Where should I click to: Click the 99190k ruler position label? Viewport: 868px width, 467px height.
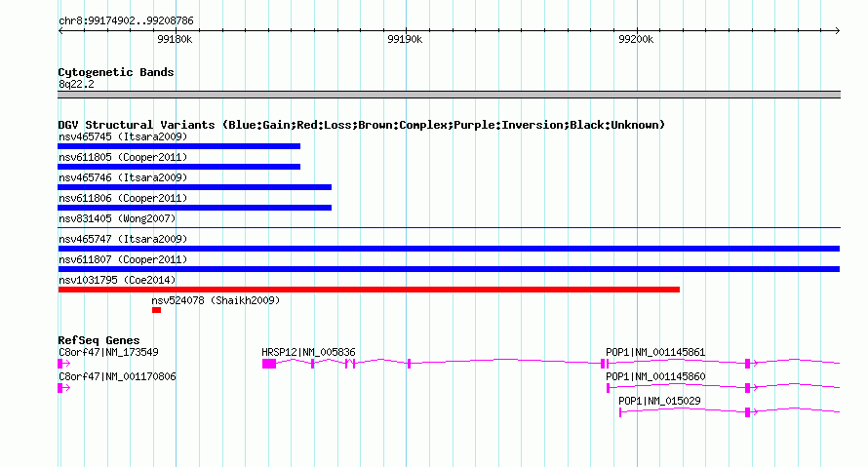point(405,39)
